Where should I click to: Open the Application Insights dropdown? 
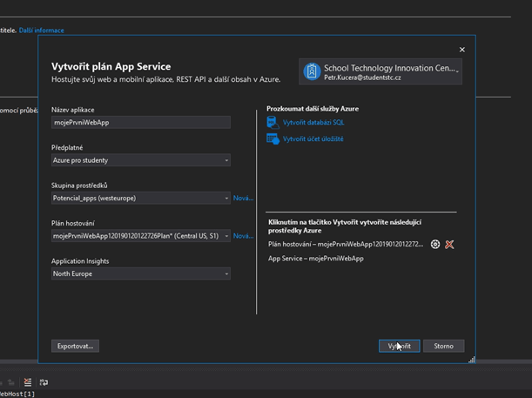(x=141, y=273)
